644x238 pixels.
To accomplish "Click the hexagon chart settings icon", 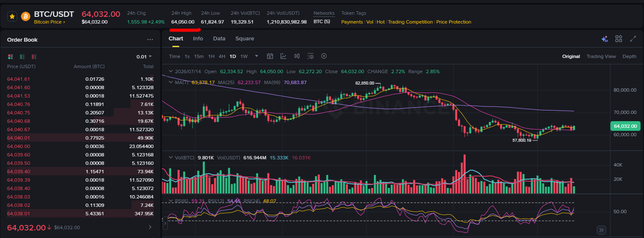I will pyautogui.click(x=324, y=56).
